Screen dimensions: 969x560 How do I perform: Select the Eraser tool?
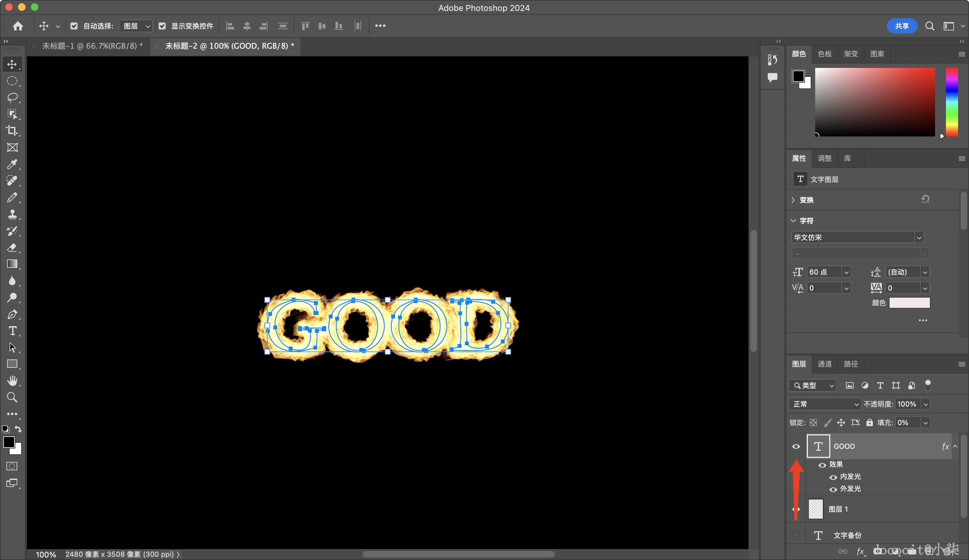pyautogui.click(x=12, y=248)
